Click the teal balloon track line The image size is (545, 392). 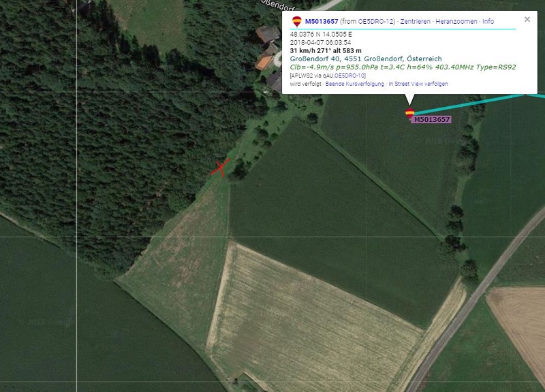(471, 103)
